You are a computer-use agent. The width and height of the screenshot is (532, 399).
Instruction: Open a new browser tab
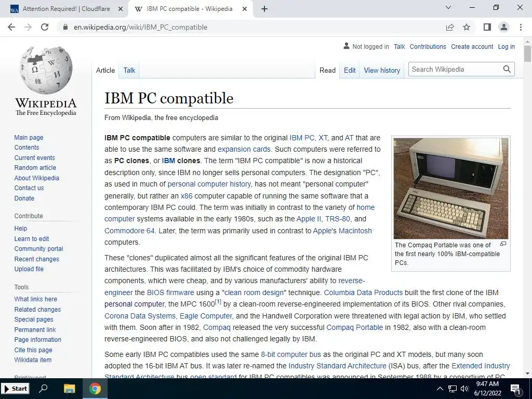tap(264, 9)
